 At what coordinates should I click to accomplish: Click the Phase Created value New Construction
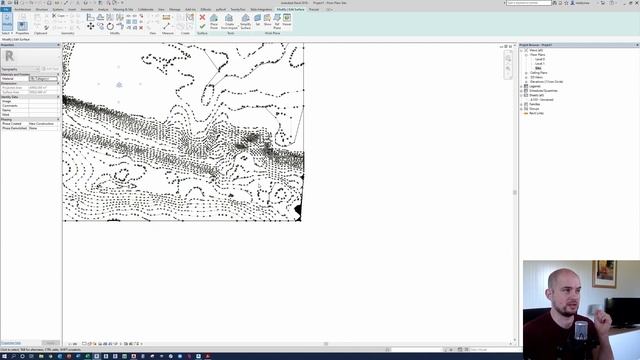click(44, 124)
